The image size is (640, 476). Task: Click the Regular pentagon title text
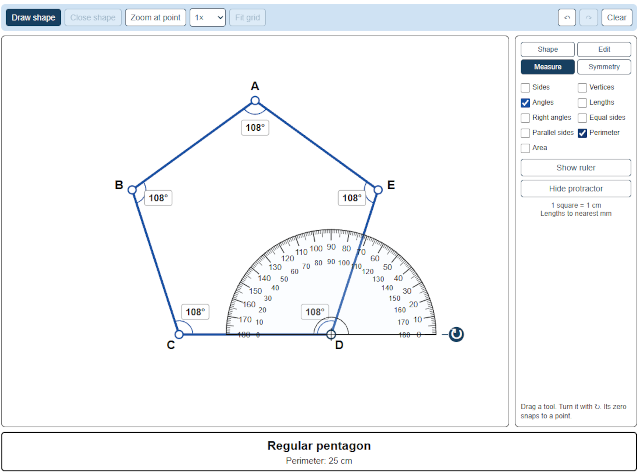319,446
